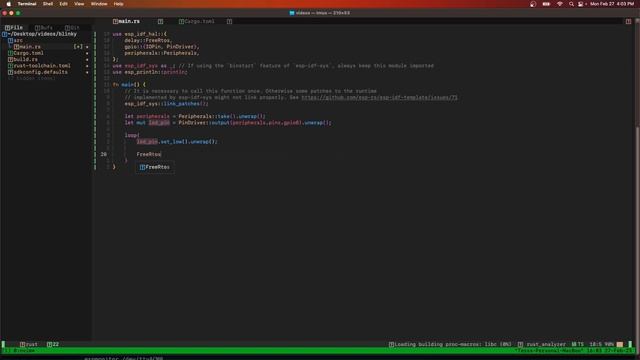The image size is (640, 360).
Task: Click the Wi-Fi status icon
Action: 560,4
